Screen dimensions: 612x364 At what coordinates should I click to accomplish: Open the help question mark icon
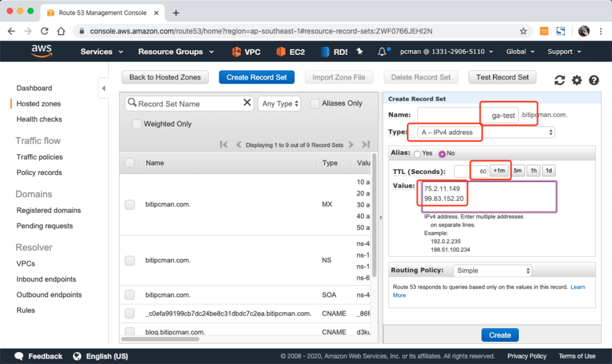click(x=593, y=80)
